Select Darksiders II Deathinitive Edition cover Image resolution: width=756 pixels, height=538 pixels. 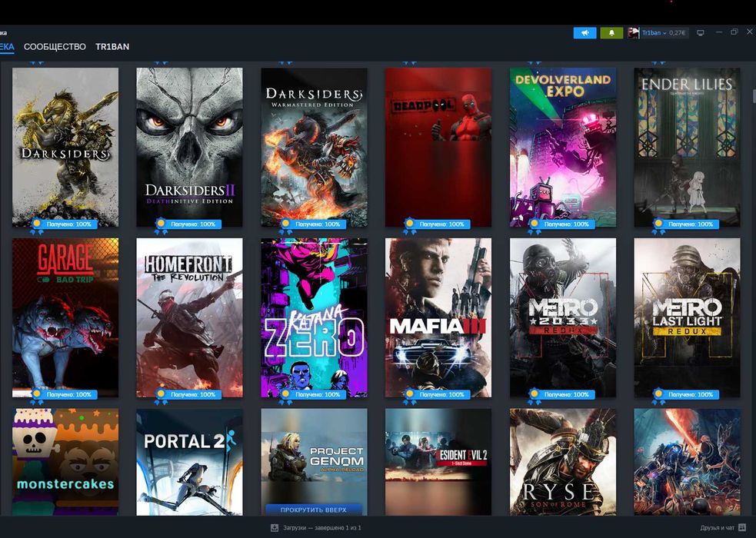(x=189, y=147)
